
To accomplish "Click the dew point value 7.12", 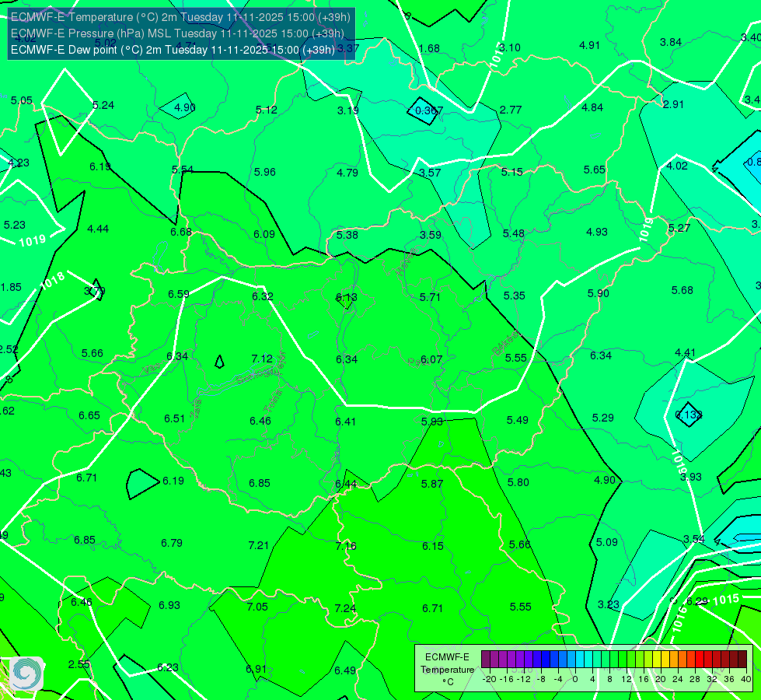I will point(262,359).
